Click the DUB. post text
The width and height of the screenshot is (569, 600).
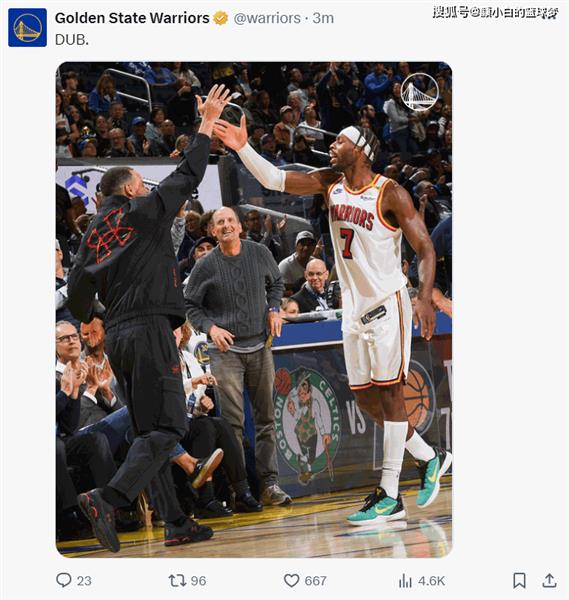(72, 40)
